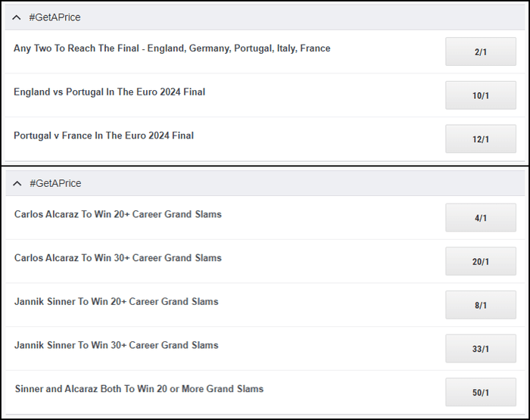Collapse the #GetAPrice section above Euro 2024 bets
Image resolution: width=530 pixels, height=420 pixels.
pos(17,17)
